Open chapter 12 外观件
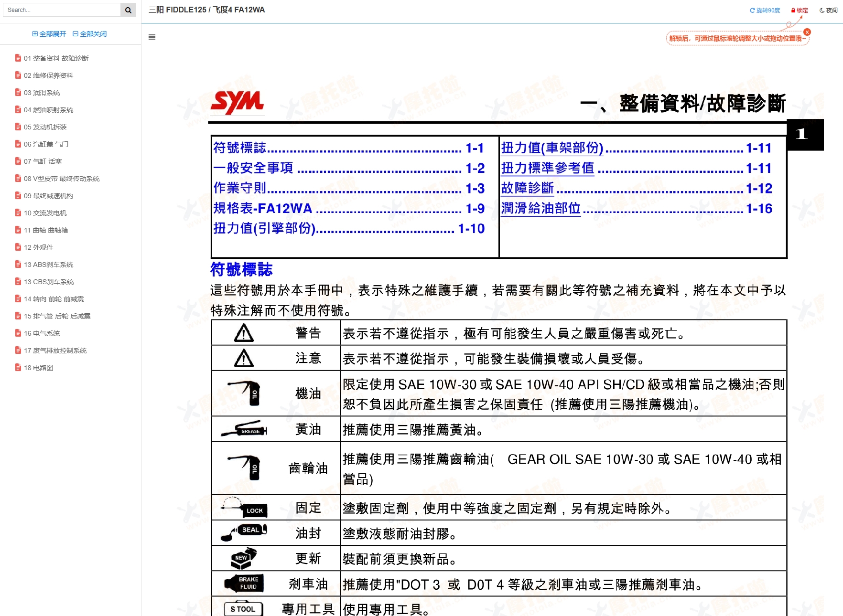Viewport: 843px width, 616px height. click(34, 247)
